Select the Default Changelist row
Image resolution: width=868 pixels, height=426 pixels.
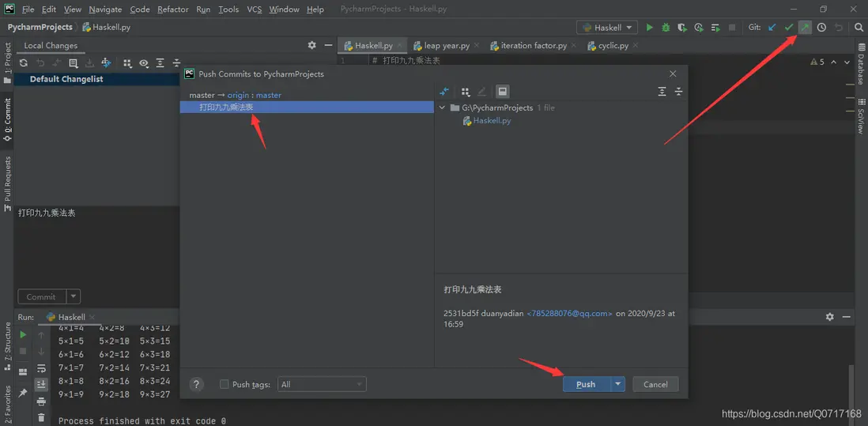(x=97, y=79)
